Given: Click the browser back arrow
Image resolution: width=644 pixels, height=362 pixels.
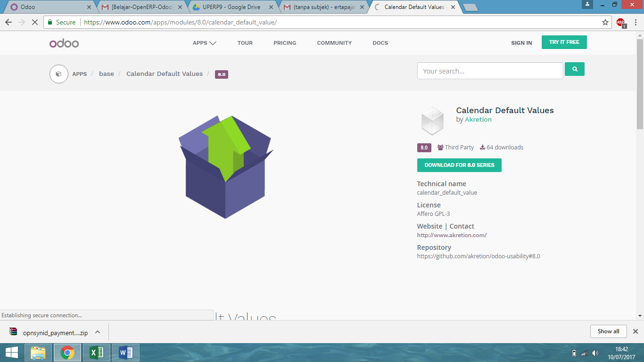Looking at the screenshot, I should pyautogui.click(x=8, y=22).
